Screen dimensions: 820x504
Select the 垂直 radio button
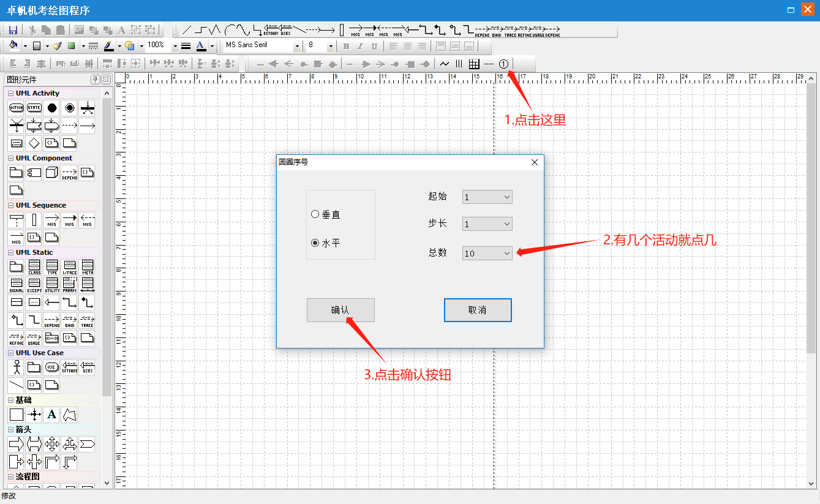(x=315, y=214)
